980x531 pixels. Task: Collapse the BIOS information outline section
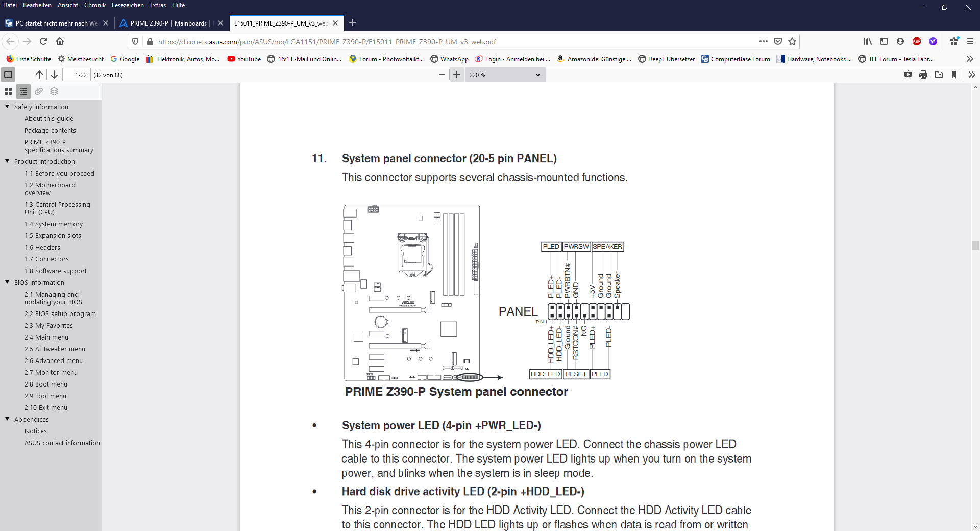click(7, 282)
